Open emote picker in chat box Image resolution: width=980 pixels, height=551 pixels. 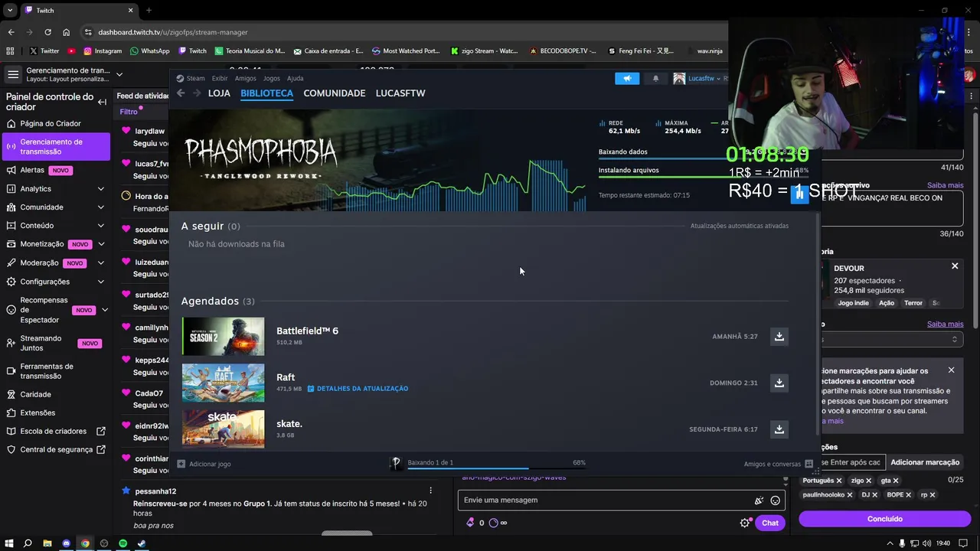pyautogui.click(x=775, y=500)
